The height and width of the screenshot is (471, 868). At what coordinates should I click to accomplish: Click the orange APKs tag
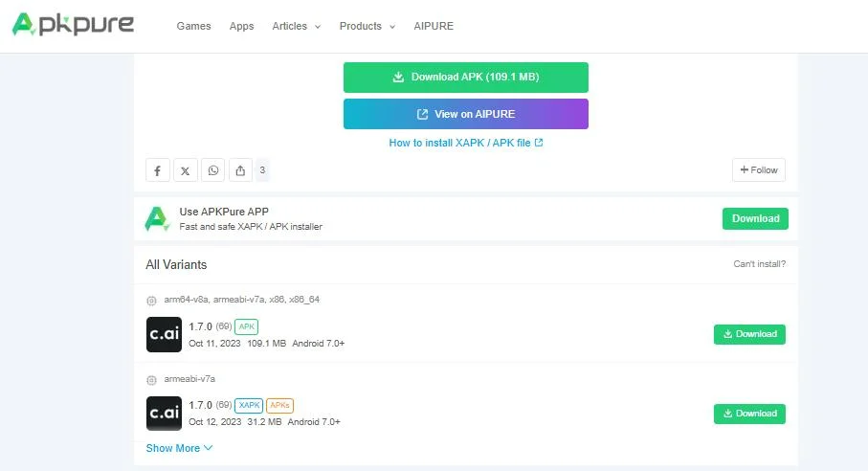[x=279, y=406]
